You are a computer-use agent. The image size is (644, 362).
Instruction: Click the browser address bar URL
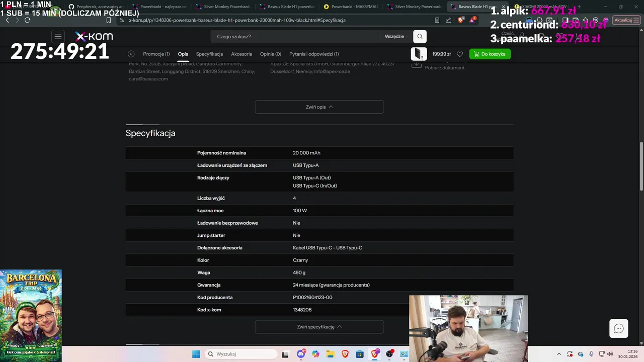tap(237, 20)
